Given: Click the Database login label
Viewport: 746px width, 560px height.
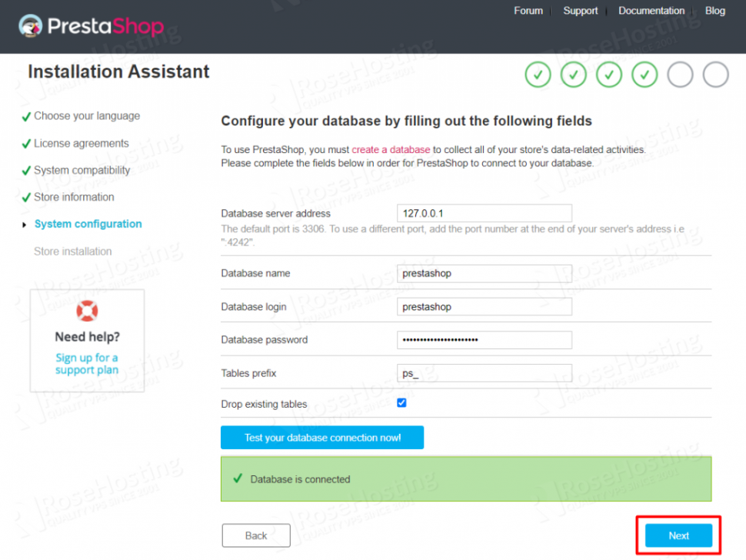Looking at the screenshot, I should click(254, 307).
